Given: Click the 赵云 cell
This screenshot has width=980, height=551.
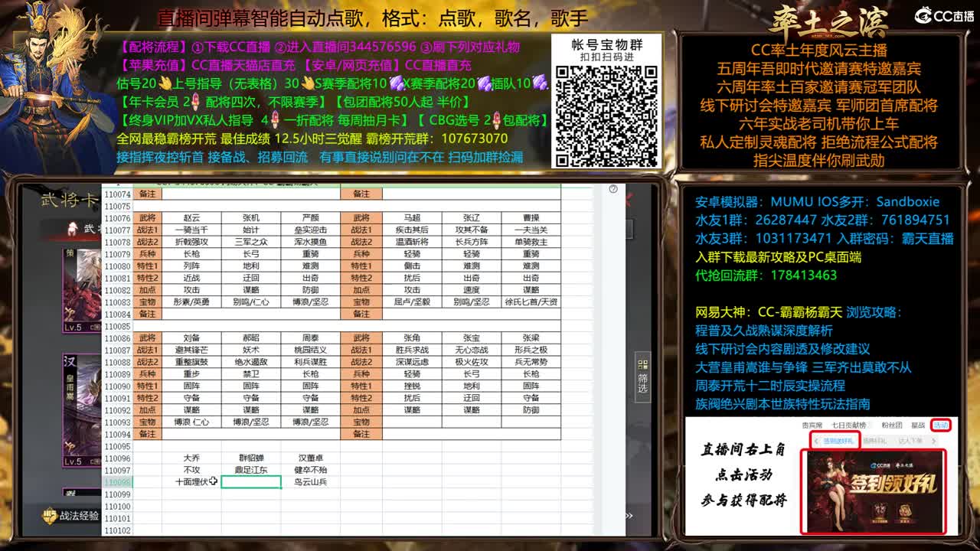Looking at the screenshot, I should click(x=191, y=218).
